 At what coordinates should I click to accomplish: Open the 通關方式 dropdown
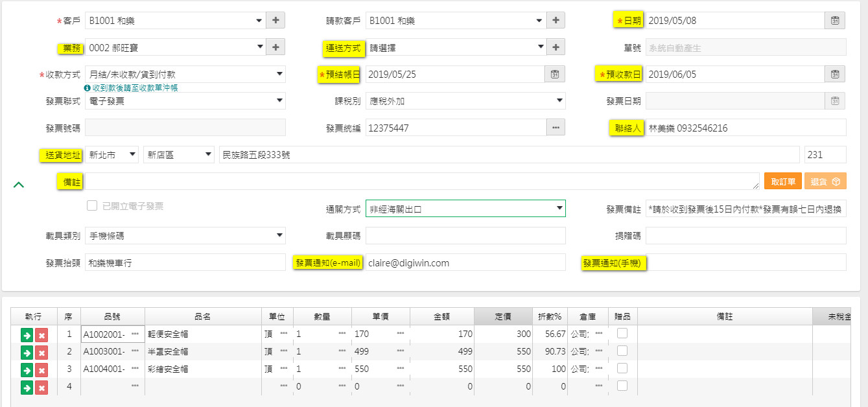coord(465,208)
